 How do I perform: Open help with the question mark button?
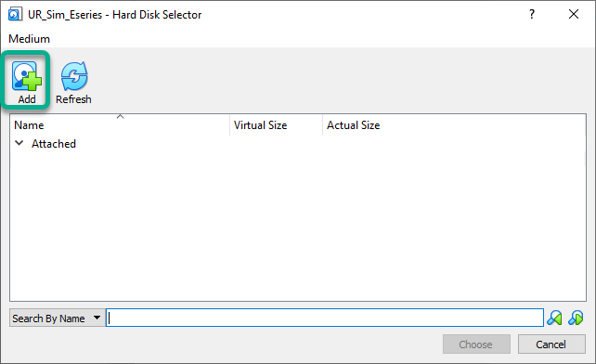pos(532,15)
